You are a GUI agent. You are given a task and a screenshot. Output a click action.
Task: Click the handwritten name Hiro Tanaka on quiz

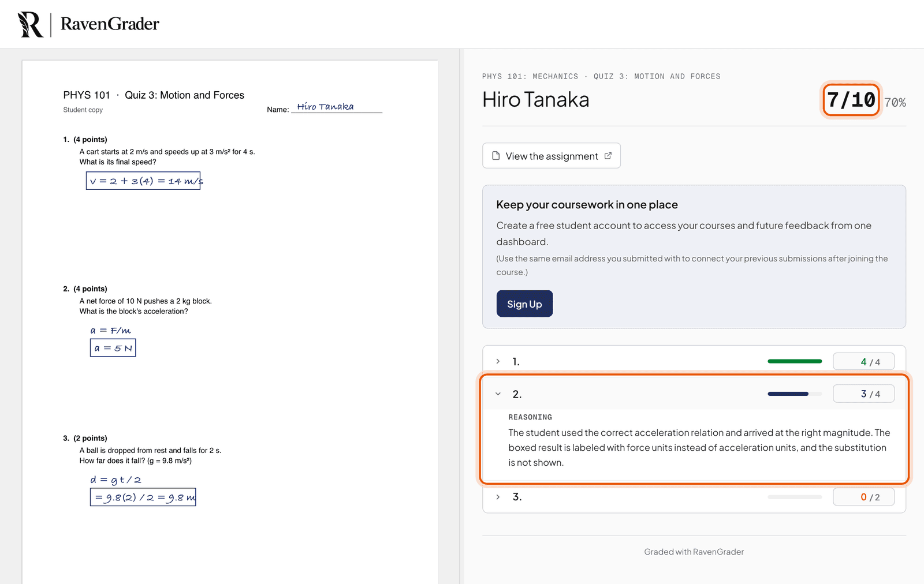[325, 107]
